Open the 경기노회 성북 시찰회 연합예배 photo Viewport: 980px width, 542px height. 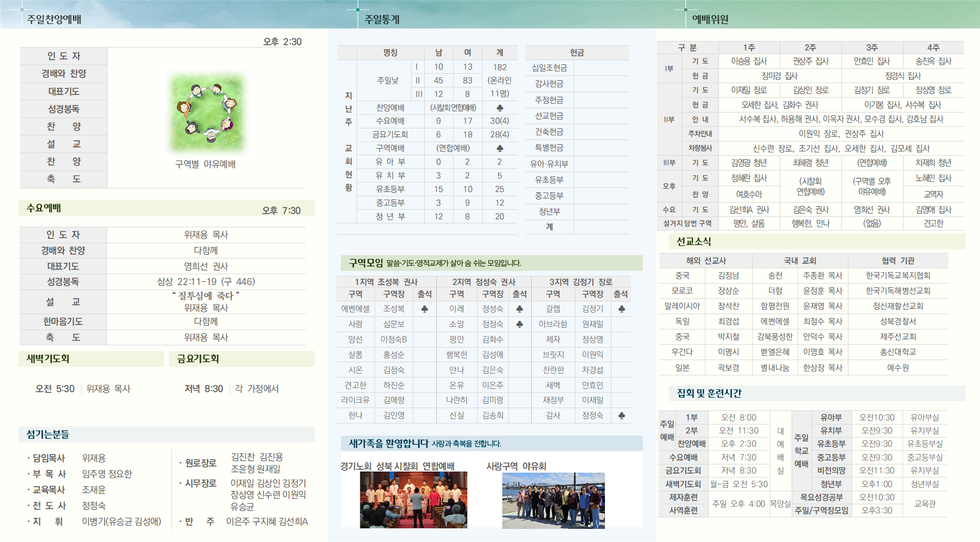pos(413,500)
